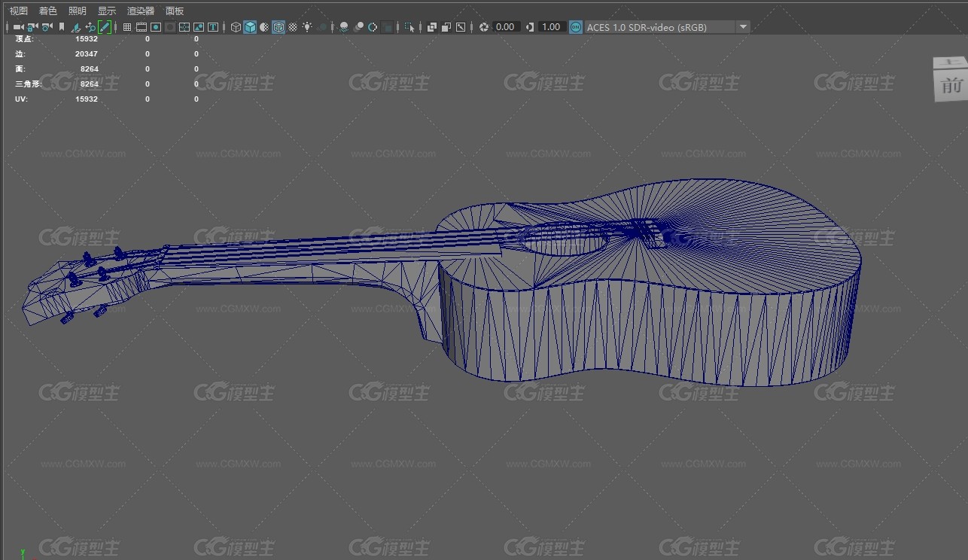Toggle Wireframe on Shaded icon
968x560 pixels.
[278, 26]
